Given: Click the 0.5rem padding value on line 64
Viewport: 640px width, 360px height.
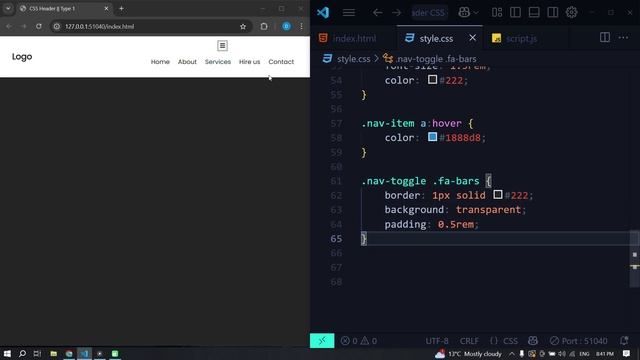Looking at the screenshot, I should click(456, 224).
